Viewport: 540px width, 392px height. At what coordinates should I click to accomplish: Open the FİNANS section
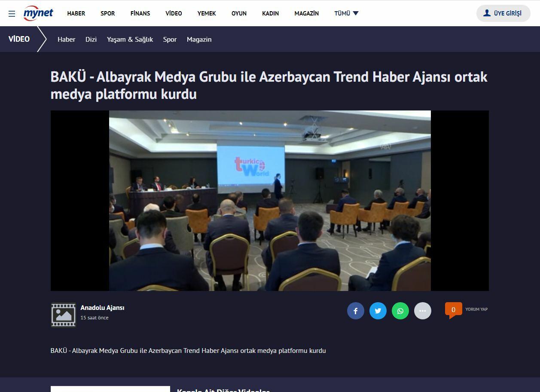tap(140, 13)
